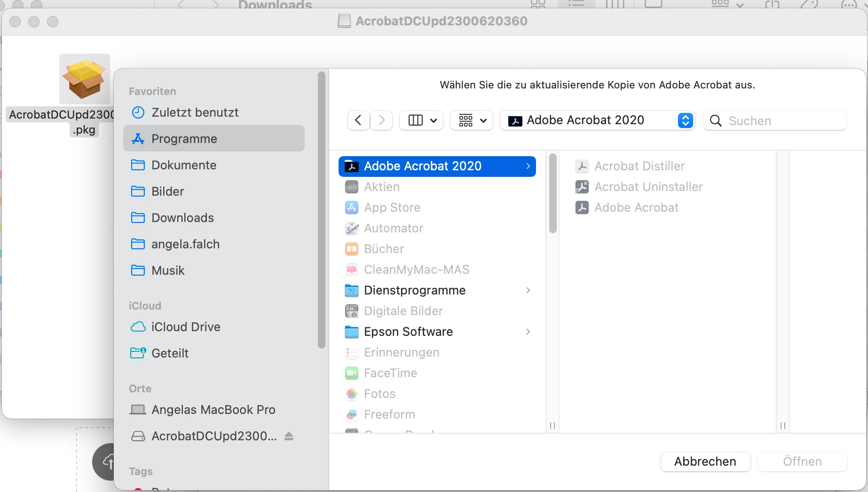Click the FaceTime app icon
The image size is (868, 492).
click(352, 373)
